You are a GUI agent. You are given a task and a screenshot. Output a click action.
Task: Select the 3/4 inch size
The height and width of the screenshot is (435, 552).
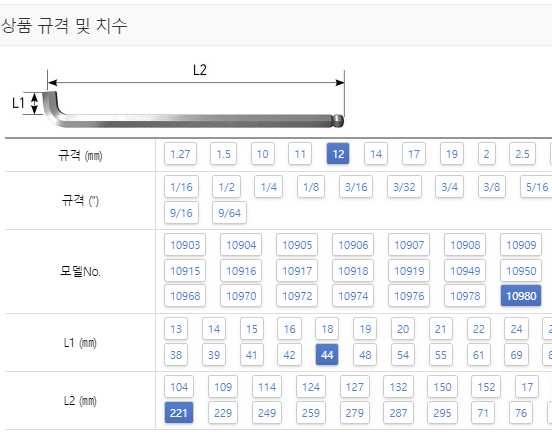click(x=450, y=187)
